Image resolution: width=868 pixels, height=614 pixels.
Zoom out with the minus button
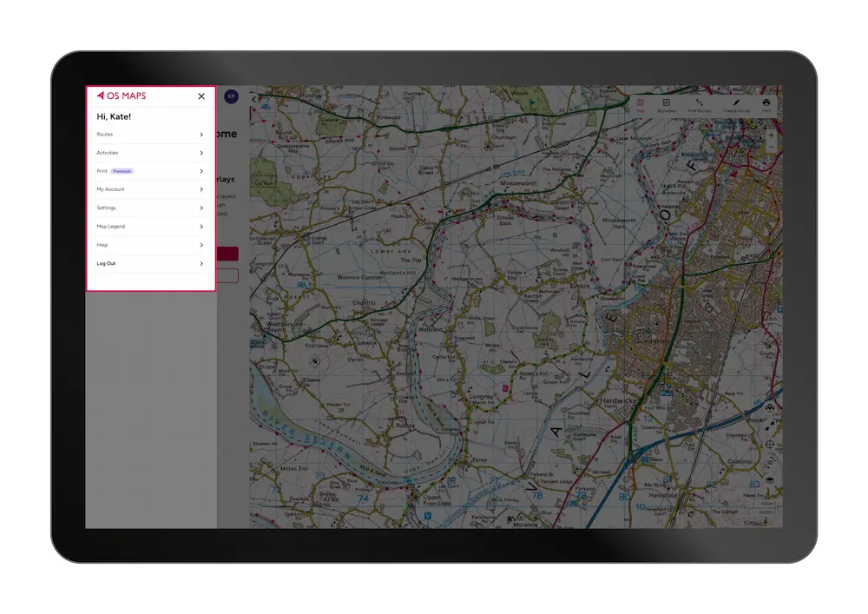pos(771,148)
